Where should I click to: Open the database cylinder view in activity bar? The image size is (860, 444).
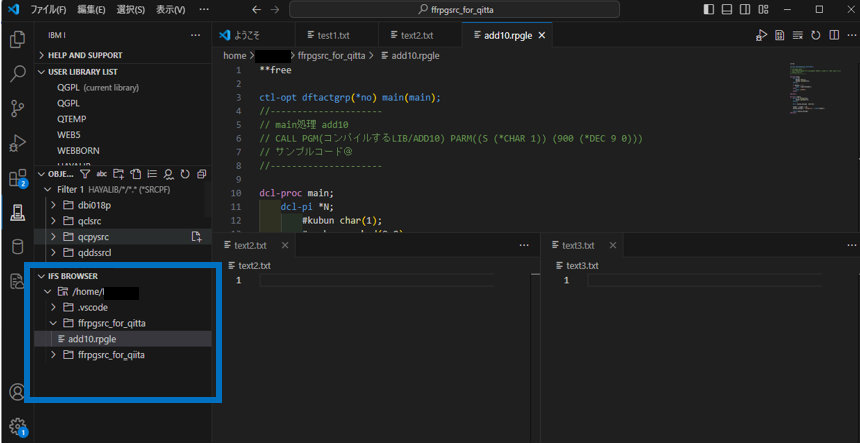pos(18,247)
